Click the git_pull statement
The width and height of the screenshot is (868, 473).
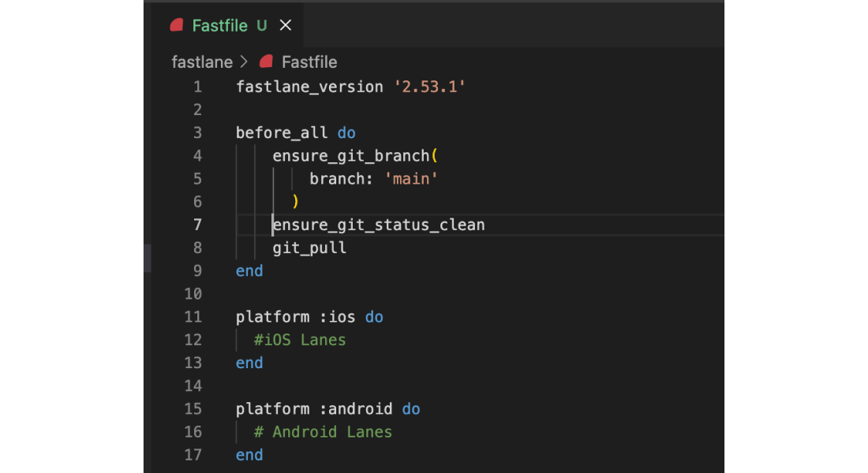309,248
